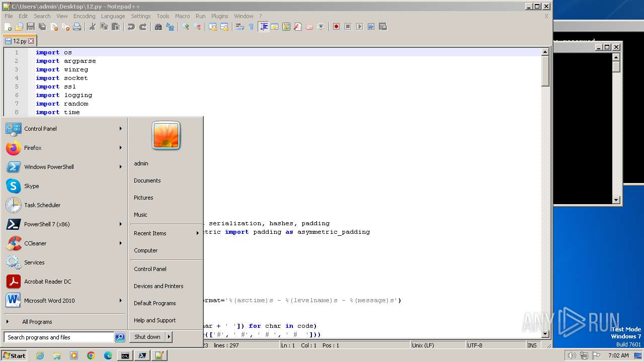
Task: Open Pictures link in Start menu
Action: point(143,198)
